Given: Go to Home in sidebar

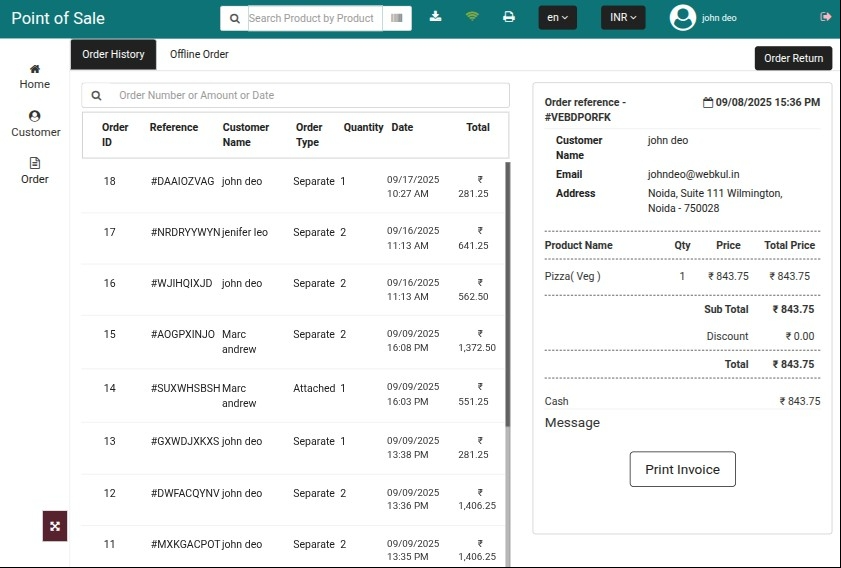Looking at the screenshot, I should click(35, 77).
